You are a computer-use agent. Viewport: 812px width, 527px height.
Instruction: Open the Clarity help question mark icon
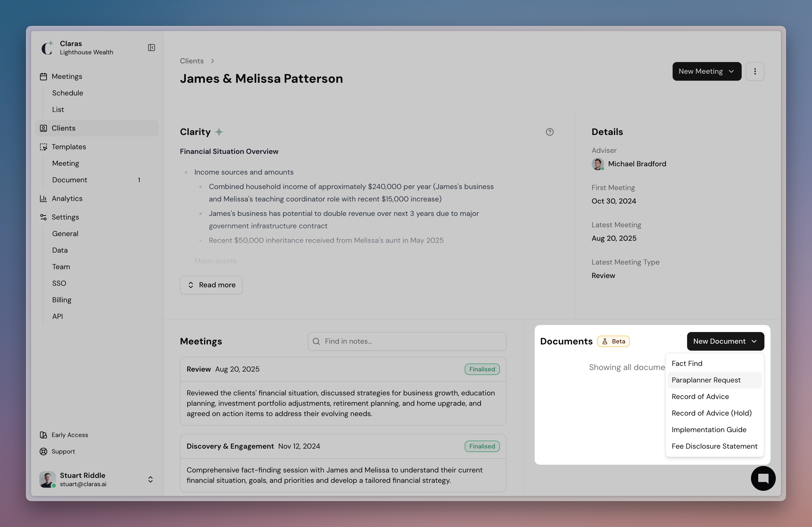tap(550, 132)
